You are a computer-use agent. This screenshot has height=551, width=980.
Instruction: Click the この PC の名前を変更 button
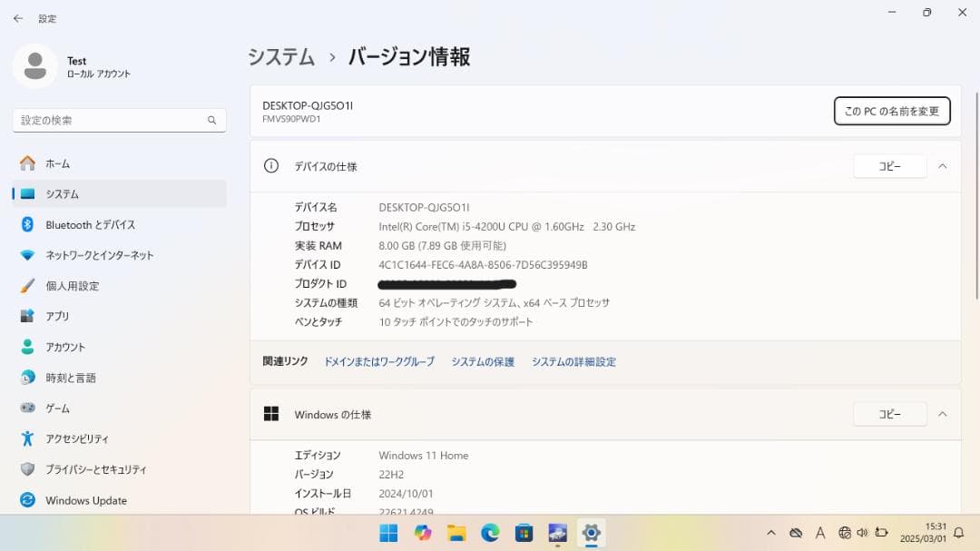[892, 111]
